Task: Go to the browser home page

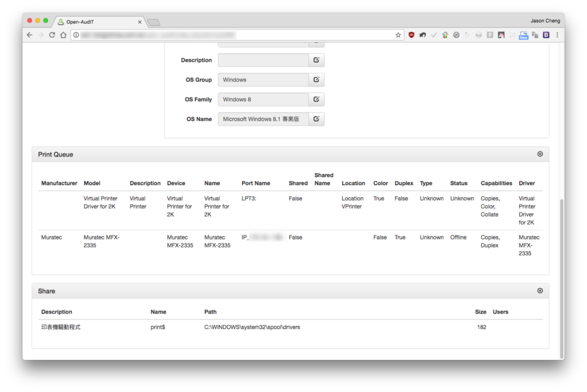Action: click(63, 35)
